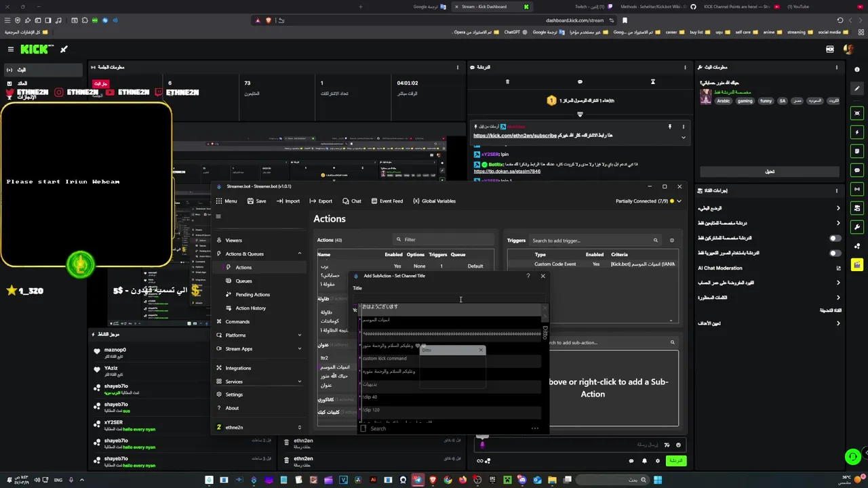Image resolution: width=868 pixels, height=488 pixels.
Task: Select the Custom Code Event trigger row
Action: 591,264
